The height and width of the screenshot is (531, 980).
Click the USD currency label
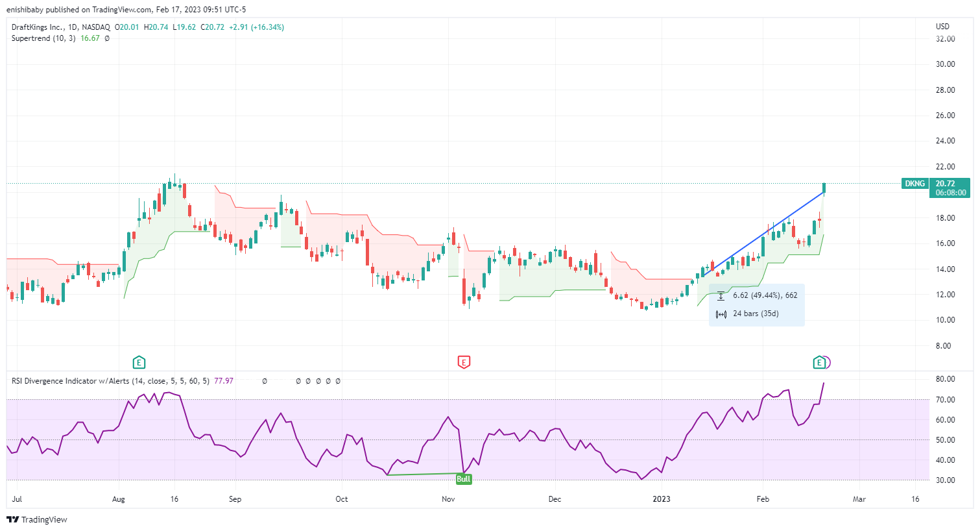pyautogui.click(x=942, y=27)
